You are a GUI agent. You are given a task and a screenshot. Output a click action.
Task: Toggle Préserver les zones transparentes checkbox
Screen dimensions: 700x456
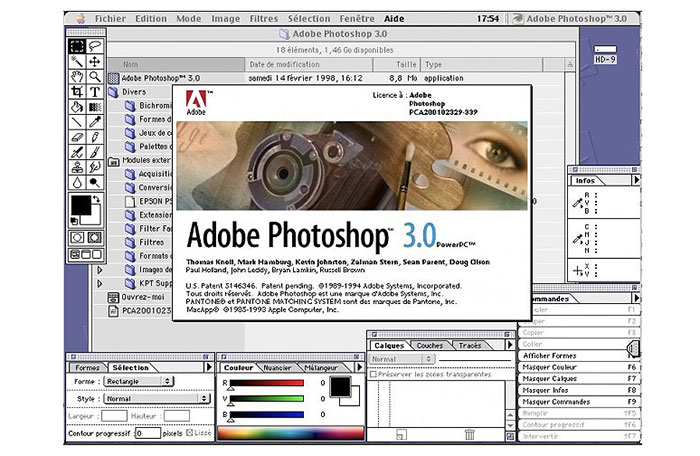373,374
